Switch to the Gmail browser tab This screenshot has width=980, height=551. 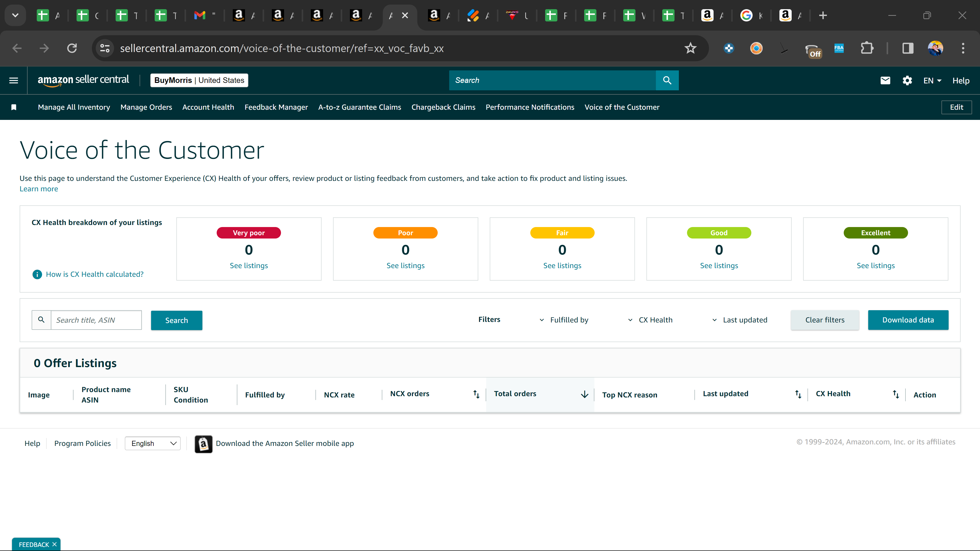click(205, 15)
